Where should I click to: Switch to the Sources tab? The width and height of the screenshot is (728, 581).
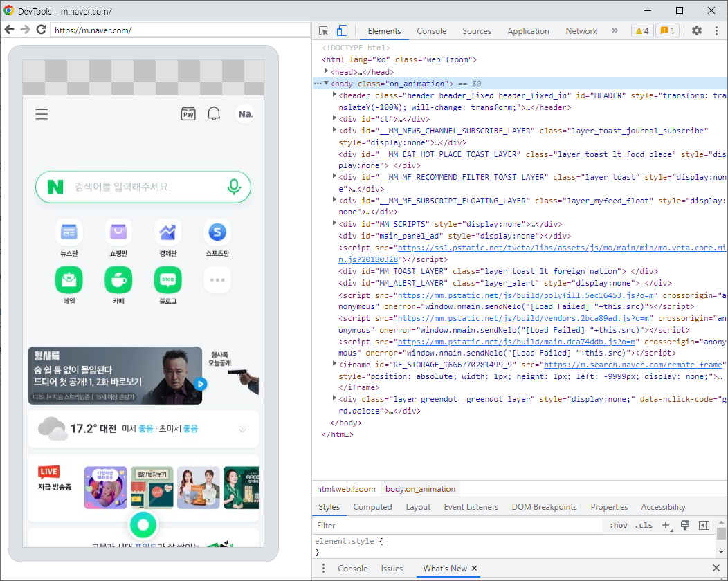pyautogui.click(x=476, y=31)
